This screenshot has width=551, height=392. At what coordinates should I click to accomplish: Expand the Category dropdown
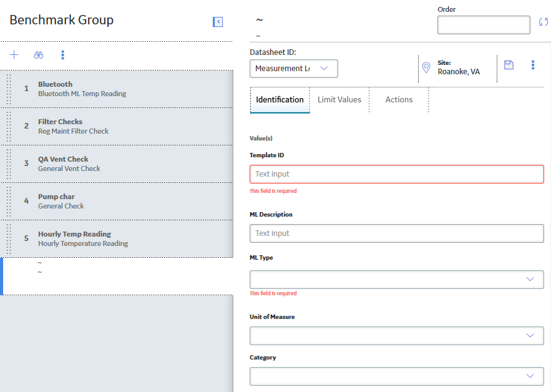pyautogui.click(x=397, y=376)
